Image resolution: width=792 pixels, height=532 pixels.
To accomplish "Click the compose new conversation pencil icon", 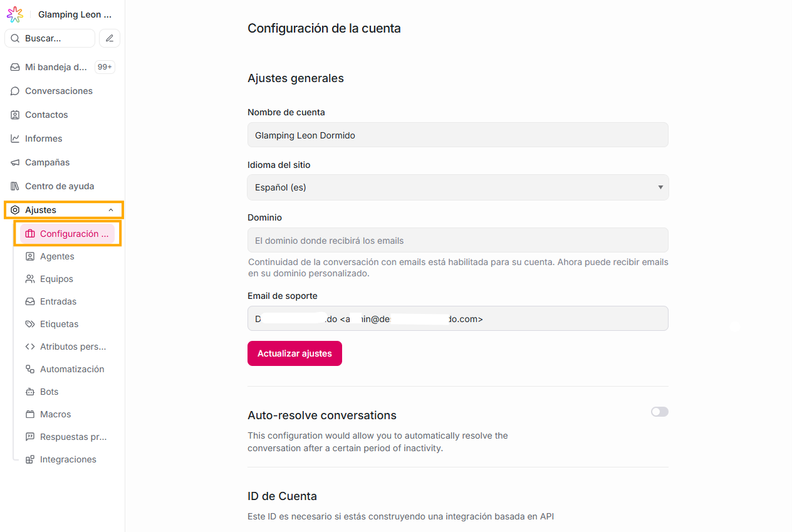I will 110,38.
